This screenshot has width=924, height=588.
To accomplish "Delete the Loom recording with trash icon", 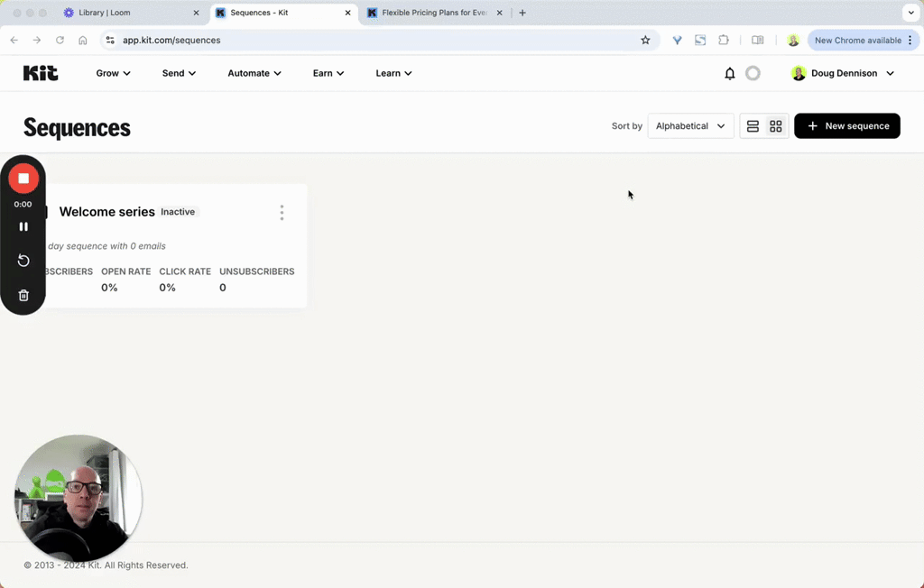I will tap(23, 295).
